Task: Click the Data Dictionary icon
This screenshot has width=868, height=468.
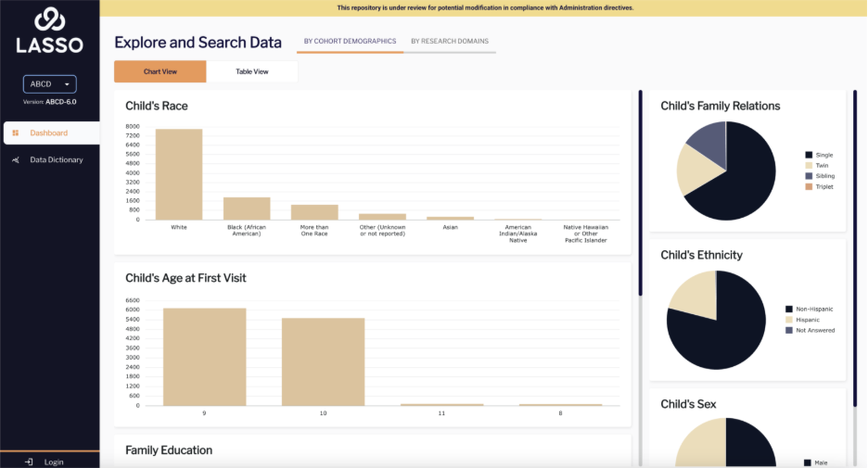Action: click(16, 160)
